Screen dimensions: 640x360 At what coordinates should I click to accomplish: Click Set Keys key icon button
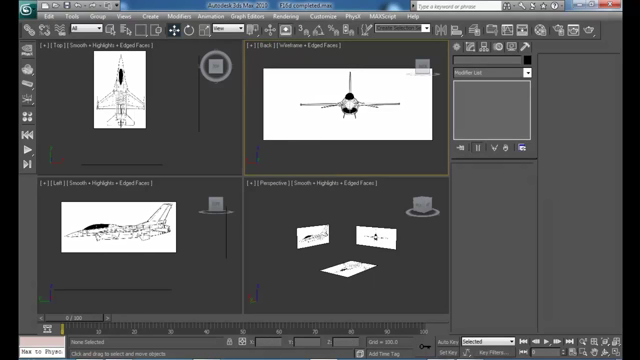(x=425, y=347)
